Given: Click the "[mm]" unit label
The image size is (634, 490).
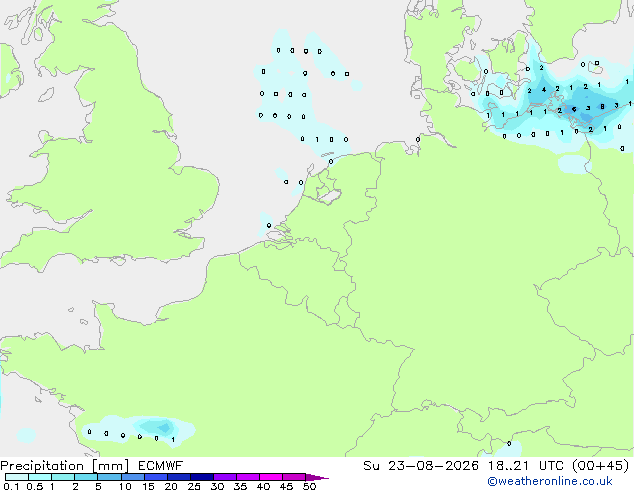Looking at the screenshot, I should pos(110,466).
